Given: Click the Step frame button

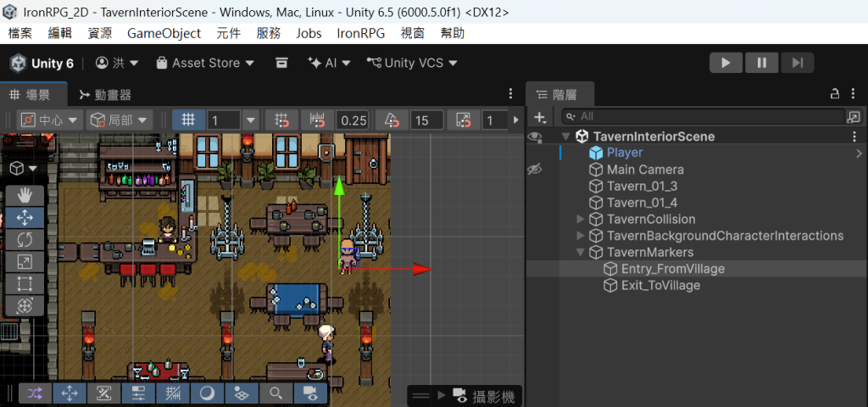Looking at the screenshot, I should click(797, 63).
